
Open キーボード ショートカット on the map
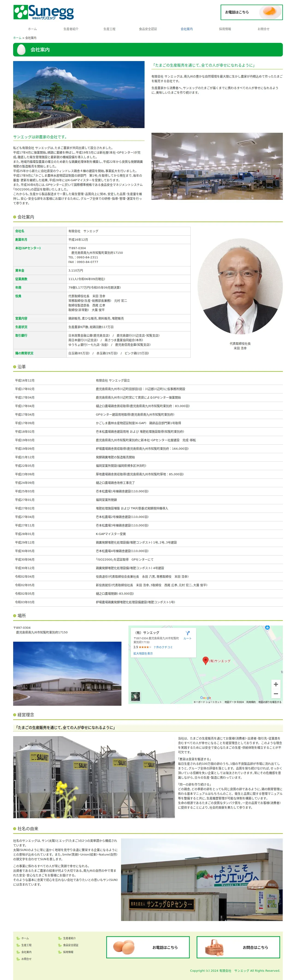pos(207,702)
